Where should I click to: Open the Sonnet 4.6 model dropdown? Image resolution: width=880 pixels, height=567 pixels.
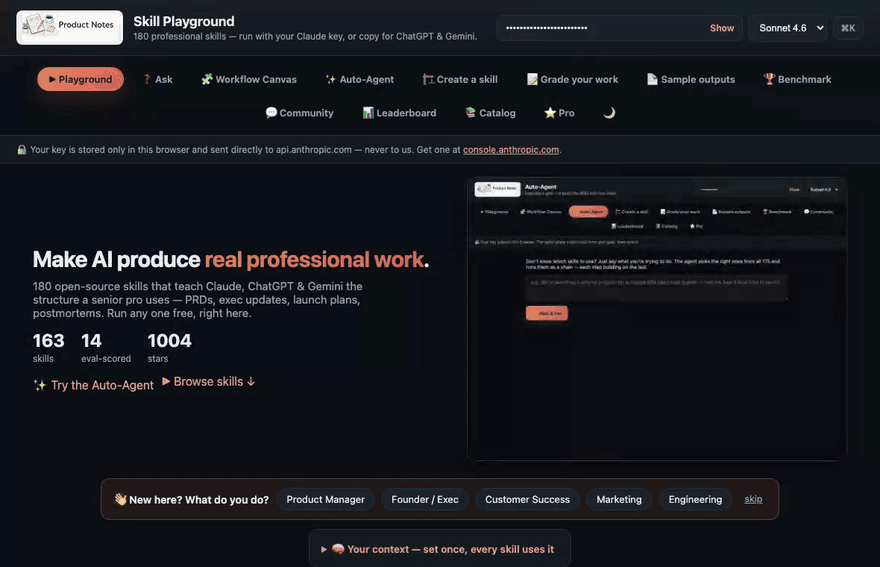coord(788,28)
